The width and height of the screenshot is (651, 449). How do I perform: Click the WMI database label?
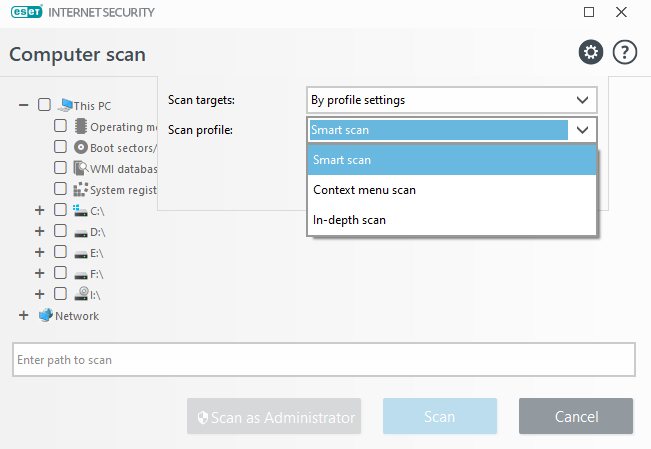click(x=123, y=169)
